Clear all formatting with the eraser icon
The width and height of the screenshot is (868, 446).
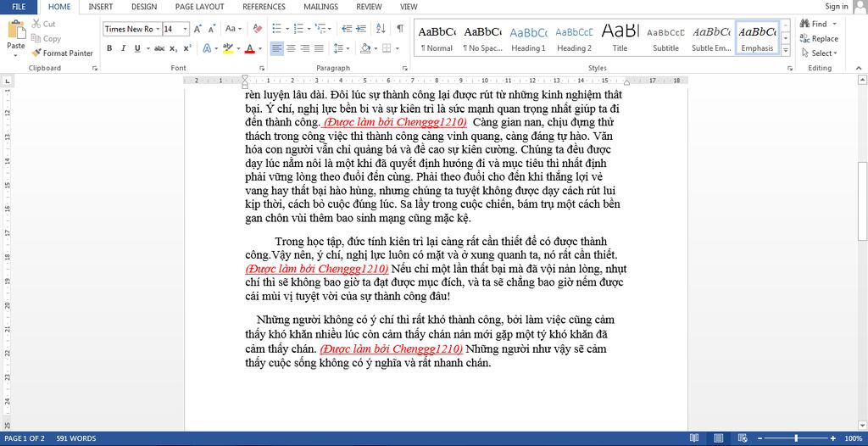pyautogui.click(x=258, y=29)
